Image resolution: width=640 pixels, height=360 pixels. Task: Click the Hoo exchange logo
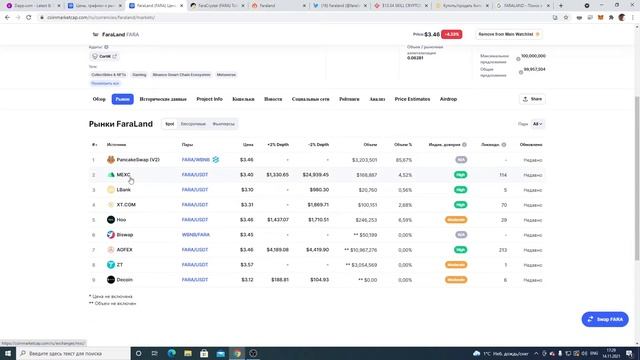pos(111,220)
